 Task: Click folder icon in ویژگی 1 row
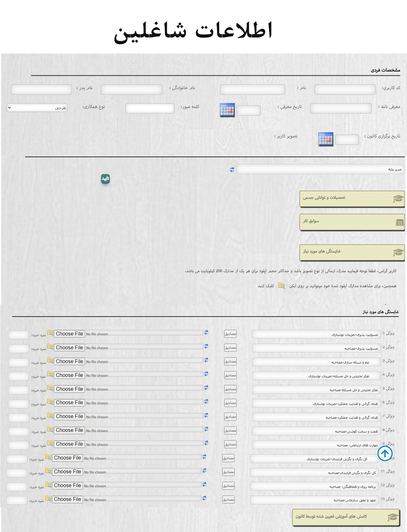click(50, 333)
